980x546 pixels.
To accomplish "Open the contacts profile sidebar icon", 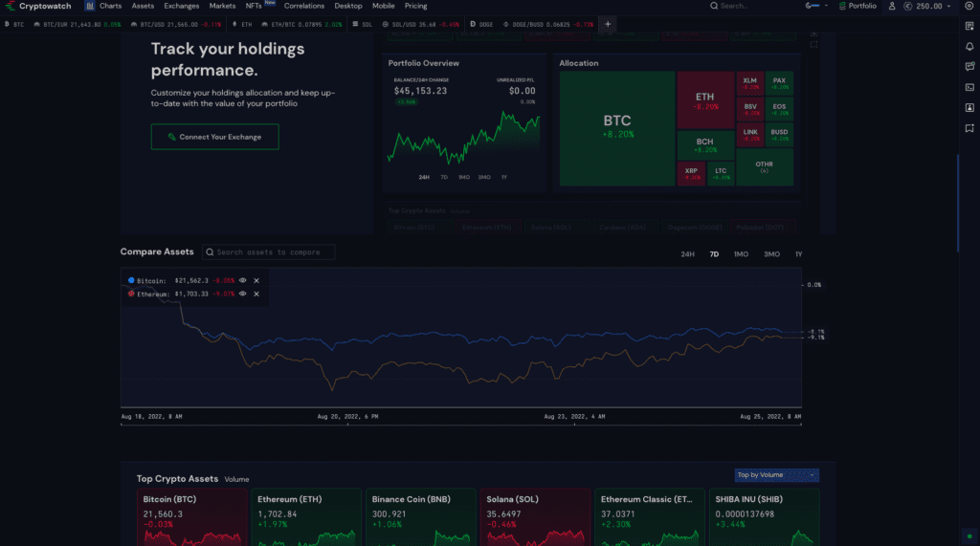I will point(969,107).
